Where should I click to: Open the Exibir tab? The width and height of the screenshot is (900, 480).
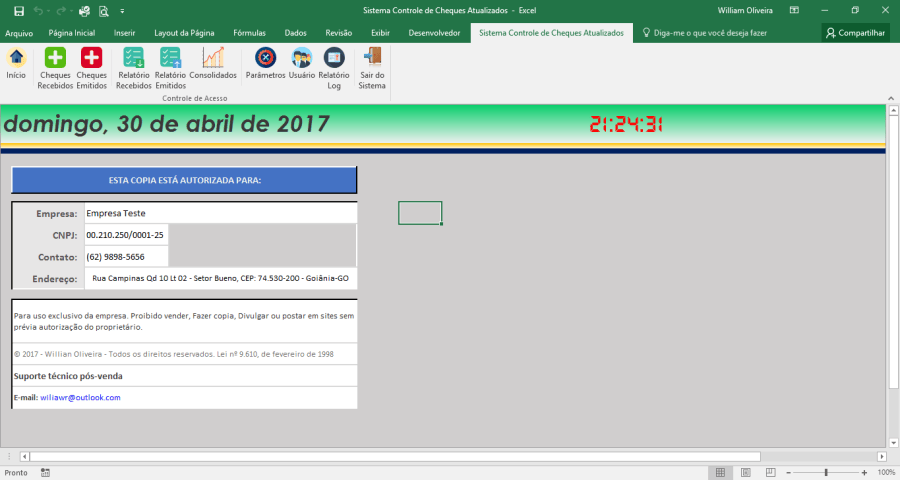[381, 33]
